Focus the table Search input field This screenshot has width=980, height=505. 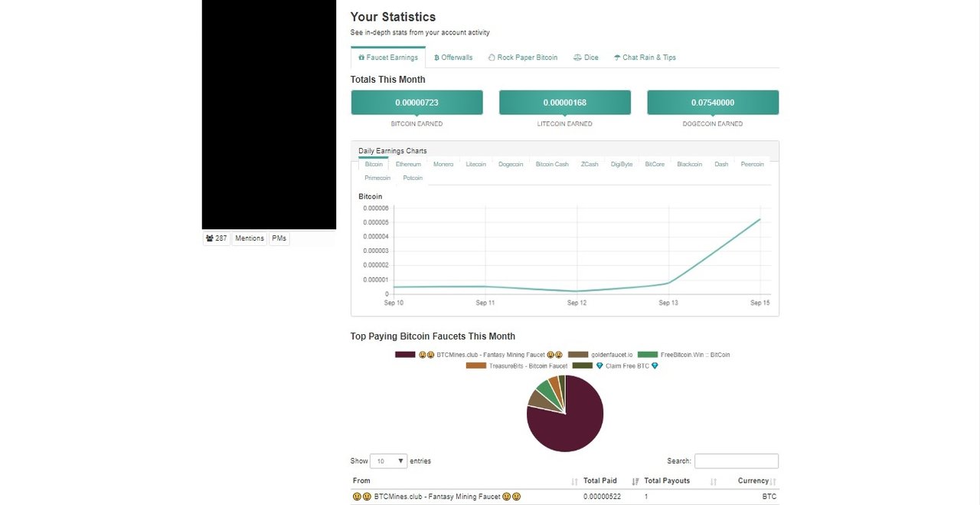(x=737, y=461)
